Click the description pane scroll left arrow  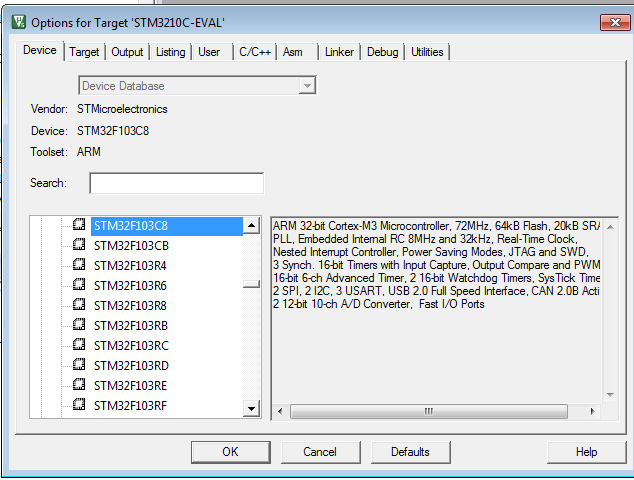click(280, 411)
